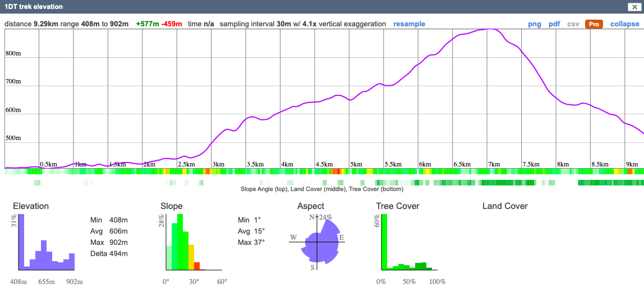Collapse the elevation profile panel
The width and height of the screenshot is (644, 288).
[624, 24]
